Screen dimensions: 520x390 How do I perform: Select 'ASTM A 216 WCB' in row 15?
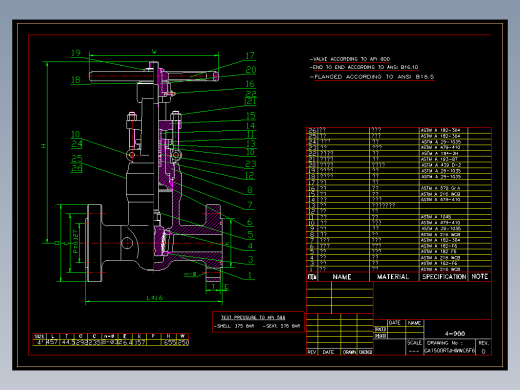[440, 194]
